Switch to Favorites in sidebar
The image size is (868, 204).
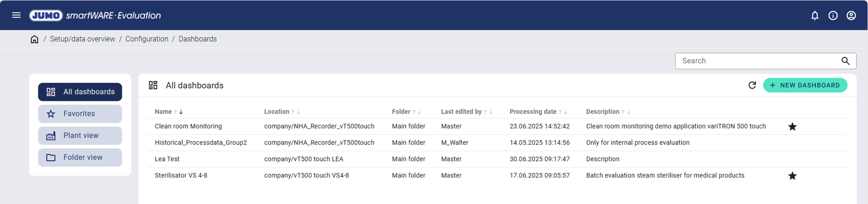coord(80,114)
